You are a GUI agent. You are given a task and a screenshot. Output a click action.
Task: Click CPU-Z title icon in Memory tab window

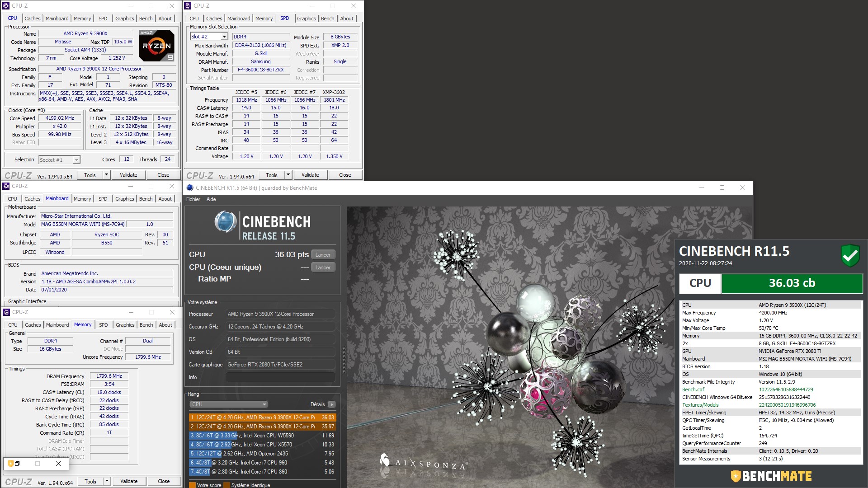pyautogui.click(x=6, y=312)
